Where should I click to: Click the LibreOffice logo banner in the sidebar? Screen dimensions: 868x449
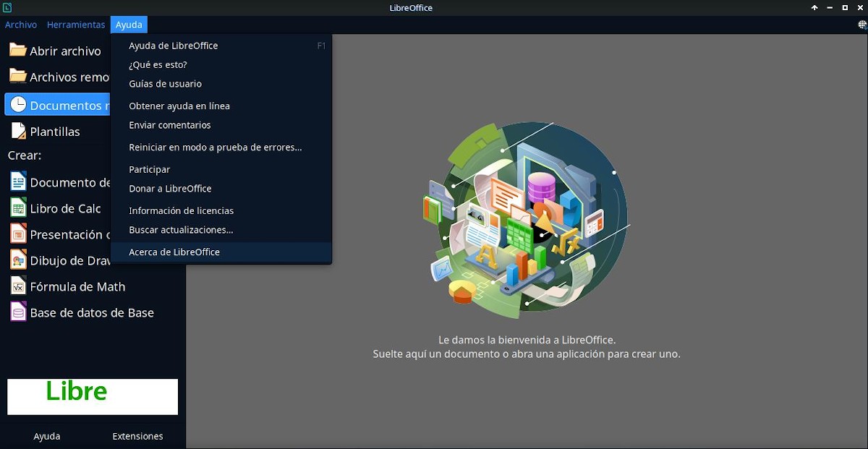point(93,396)
